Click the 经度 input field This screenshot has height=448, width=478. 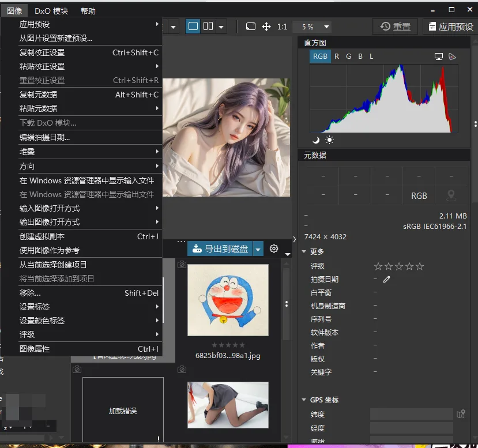[x=412, y=428]
